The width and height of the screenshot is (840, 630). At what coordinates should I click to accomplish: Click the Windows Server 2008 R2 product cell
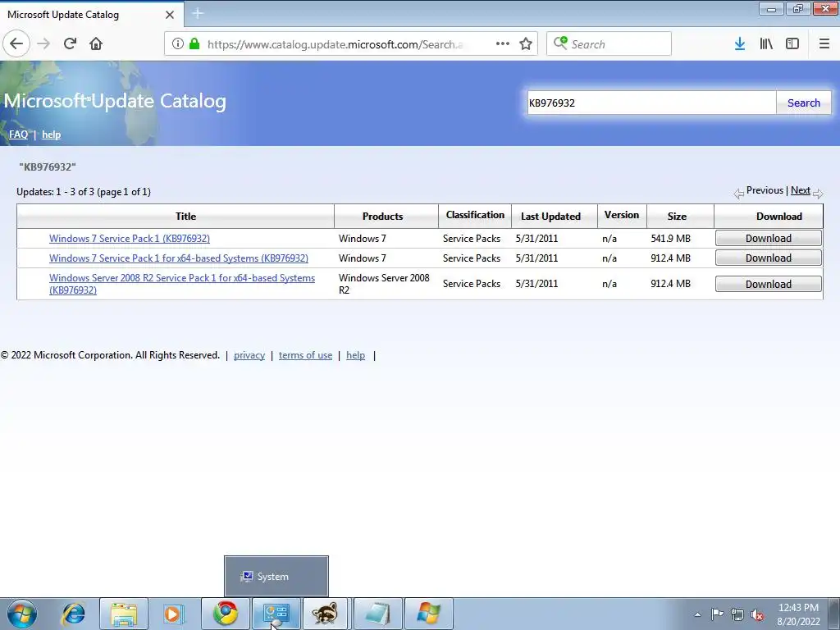(x=384, y=284)
